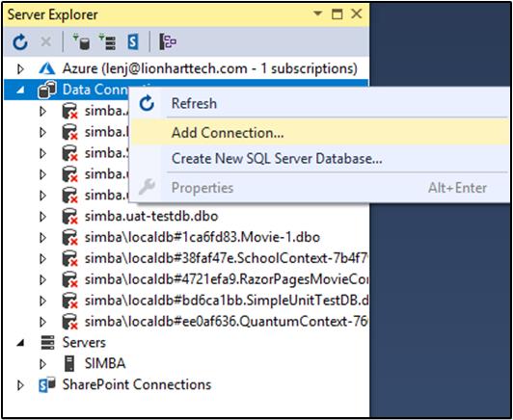Expand the simba.uat-testdb.dbo connection
Image resolution: width=513 pixels, height=420 pixels.
[x=42, y=217]
